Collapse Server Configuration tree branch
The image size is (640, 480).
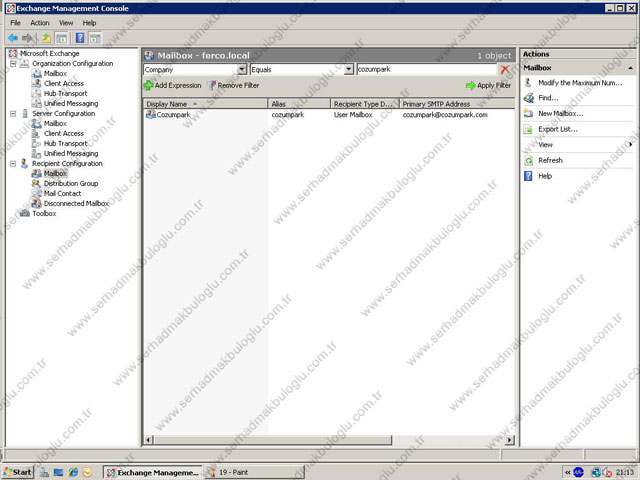13,114
